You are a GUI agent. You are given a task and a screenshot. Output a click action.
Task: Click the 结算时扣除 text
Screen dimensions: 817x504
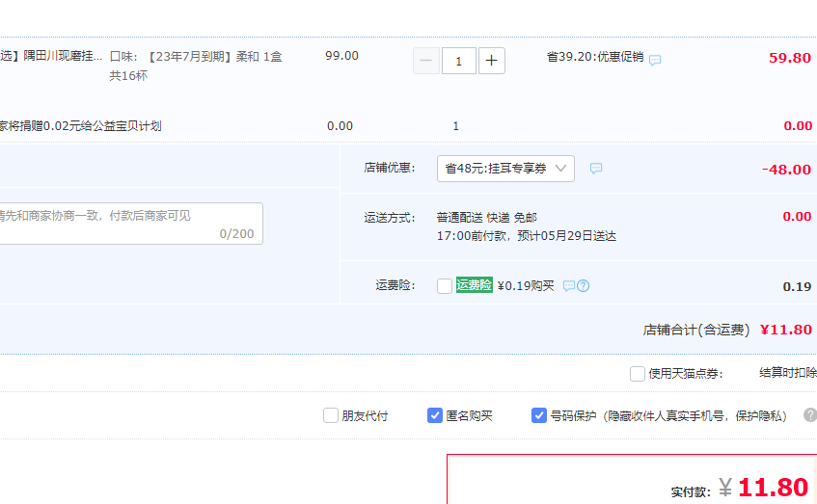(x=788, y=373)
